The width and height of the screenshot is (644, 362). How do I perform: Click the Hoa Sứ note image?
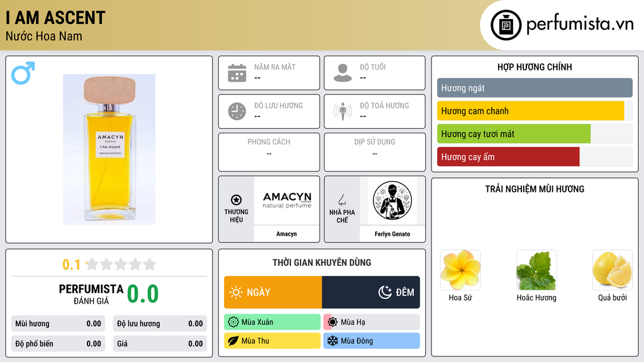coord(460,270)
